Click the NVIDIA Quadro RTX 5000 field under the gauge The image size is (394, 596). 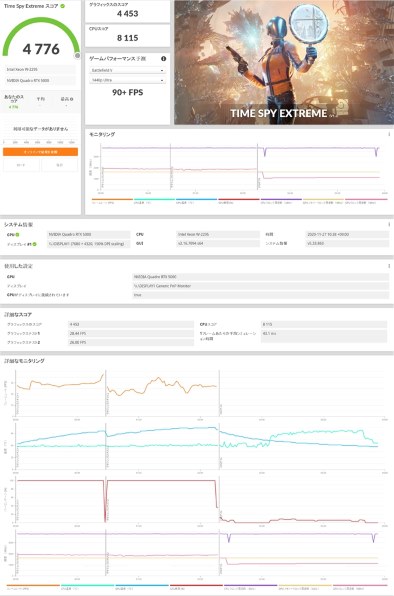coord(40,81)
